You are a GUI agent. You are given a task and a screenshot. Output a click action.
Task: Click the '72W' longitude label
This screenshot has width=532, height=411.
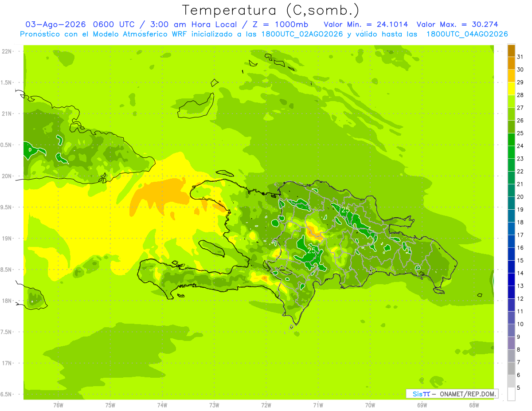click(266, 405)
